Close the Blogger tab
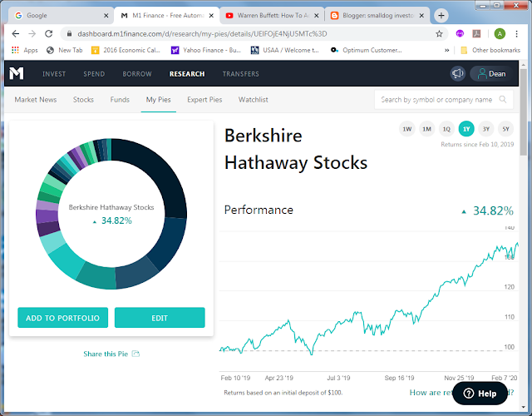This screenshot has width=532, height=416. 421,16
